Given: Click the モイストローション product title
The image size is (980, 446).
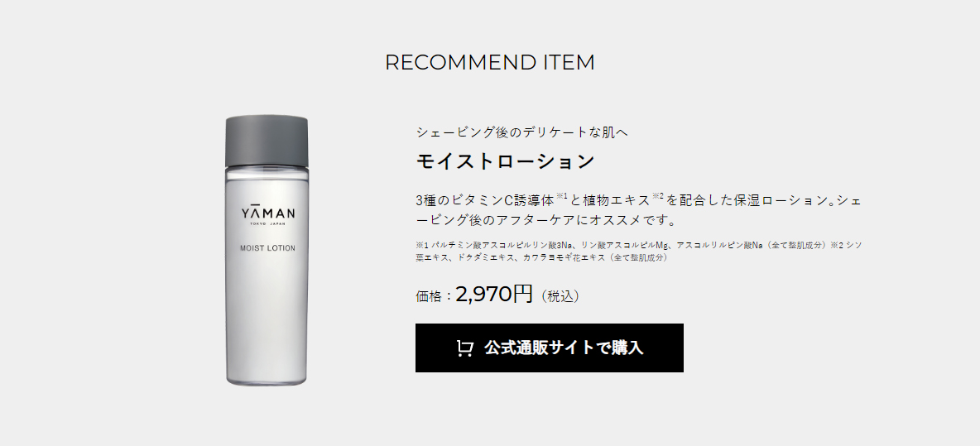Looking at the screenshot, I should coord(505,162).
